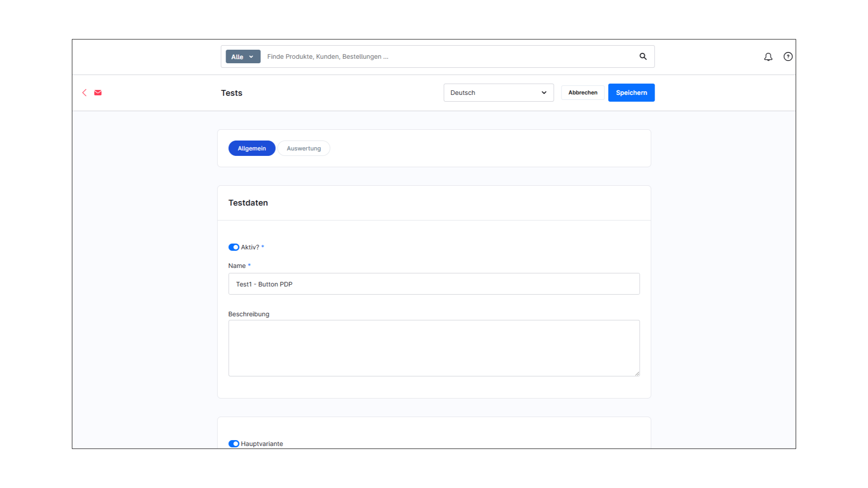Disable the Aktiv? toggle
The image size is (868, 488).
click(x=234, y=247)
